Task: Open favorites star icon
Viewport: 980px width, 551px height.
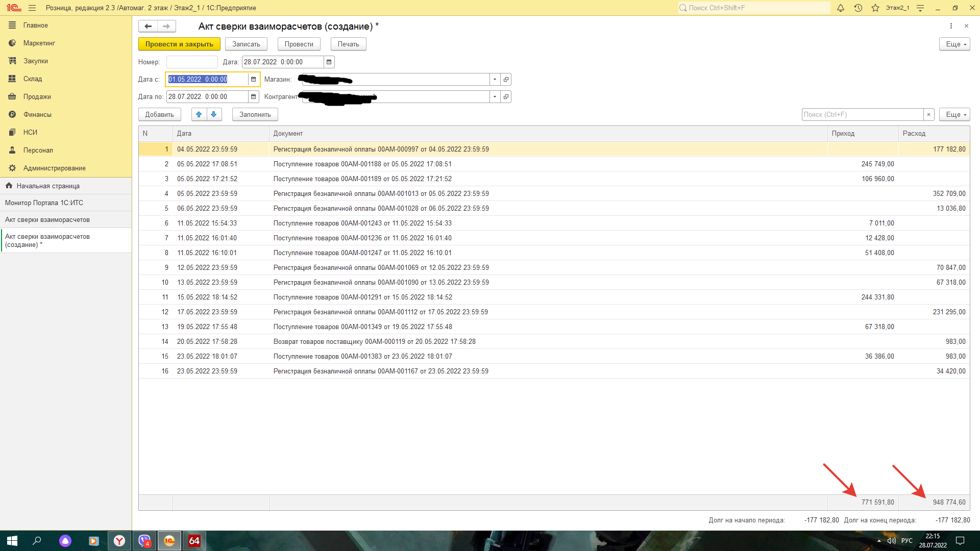Action: tap(875, 8)
